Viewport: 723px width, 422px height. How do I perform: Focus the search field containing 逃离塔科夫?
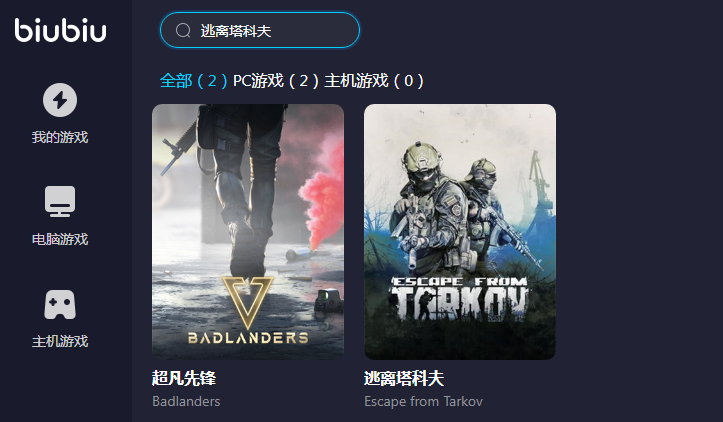point(260,30)
